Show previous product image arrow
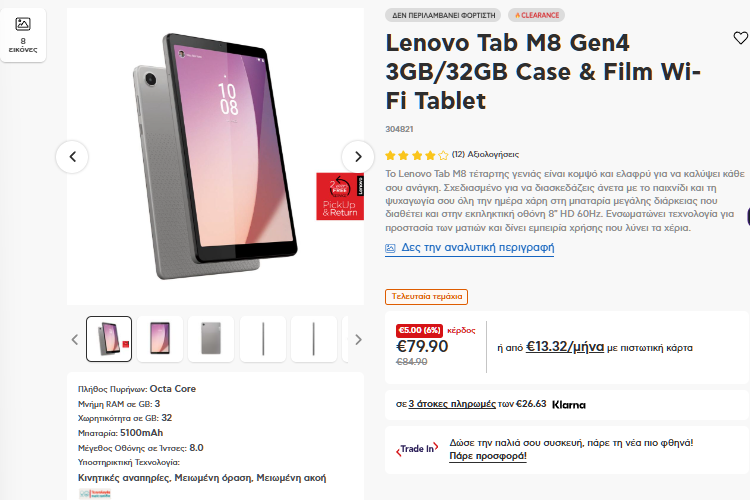This screenshot has height=500, width=750. (72, 156)
